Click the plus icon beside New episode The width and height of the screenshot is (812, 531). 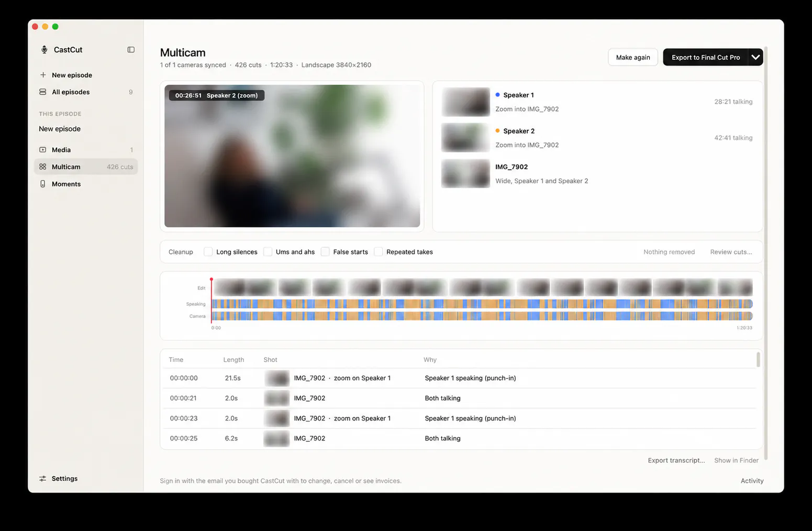[x=43, y=75]
